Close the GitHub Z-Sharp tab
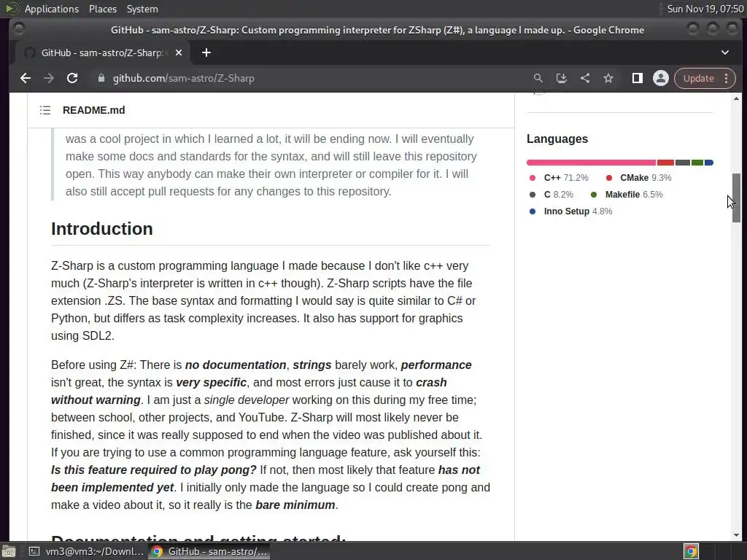747x560 pixels. pyautogui.click(x=179, y=52)
